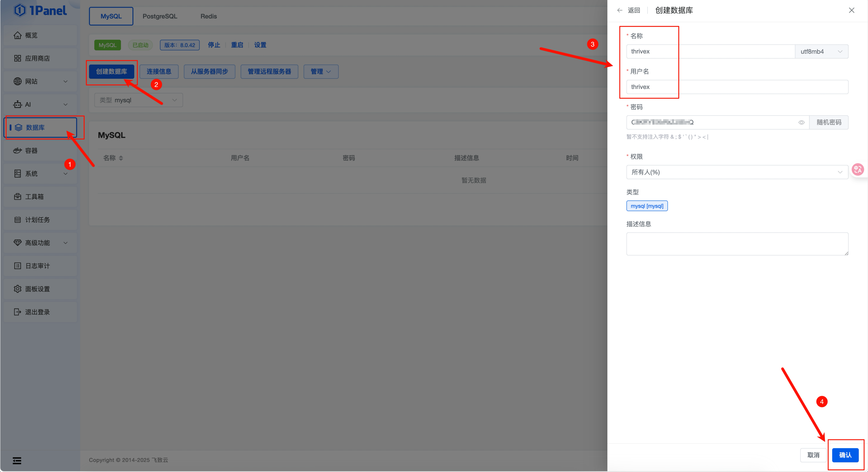Click the mysql [mysql] type tag
Image resolution: width=868 pixels, height=472 pixels.
click(647, 206)
